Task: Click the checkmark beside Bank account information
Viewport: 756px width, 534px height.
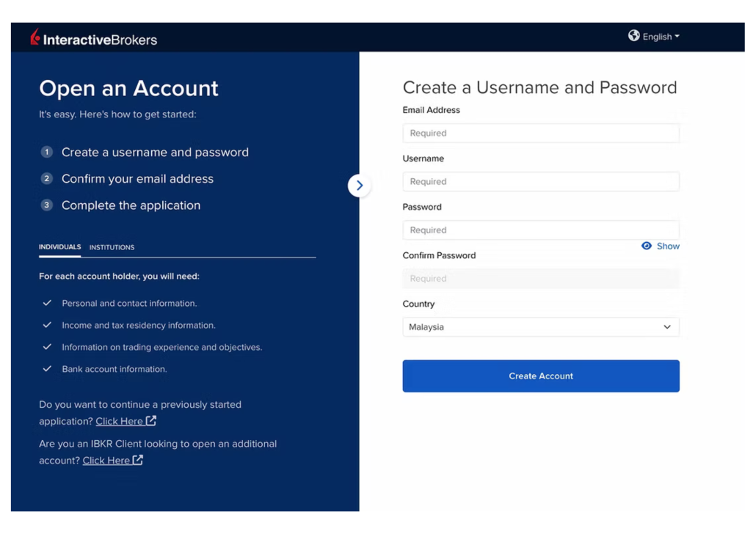Action: click(47, 369)
